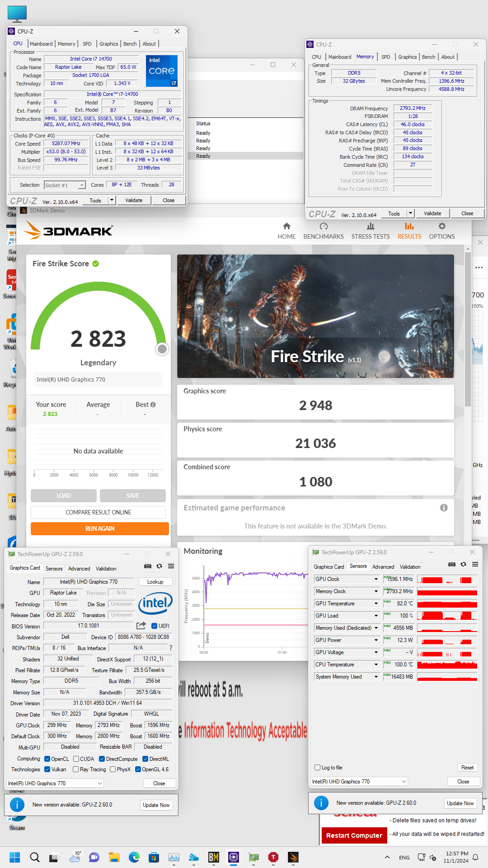
Task: Expand GPU Clock sensor dropdown
Action: (376, 579)
